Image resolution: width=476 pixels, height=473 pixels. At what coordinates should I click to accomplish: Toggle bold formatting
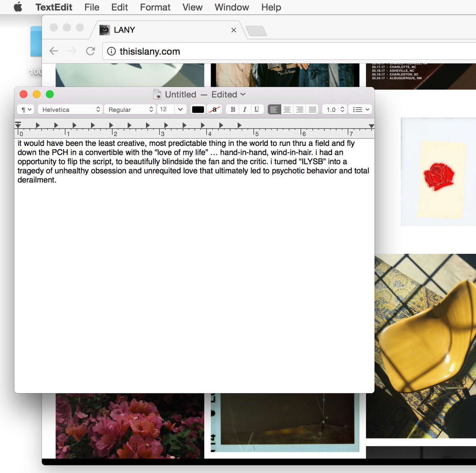232,109
